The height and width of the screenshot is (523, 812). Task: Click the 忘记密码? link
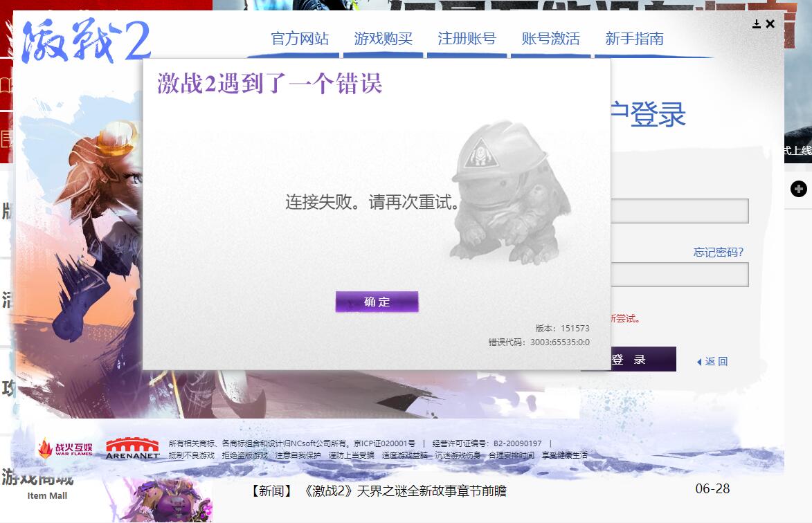(719, 252)
